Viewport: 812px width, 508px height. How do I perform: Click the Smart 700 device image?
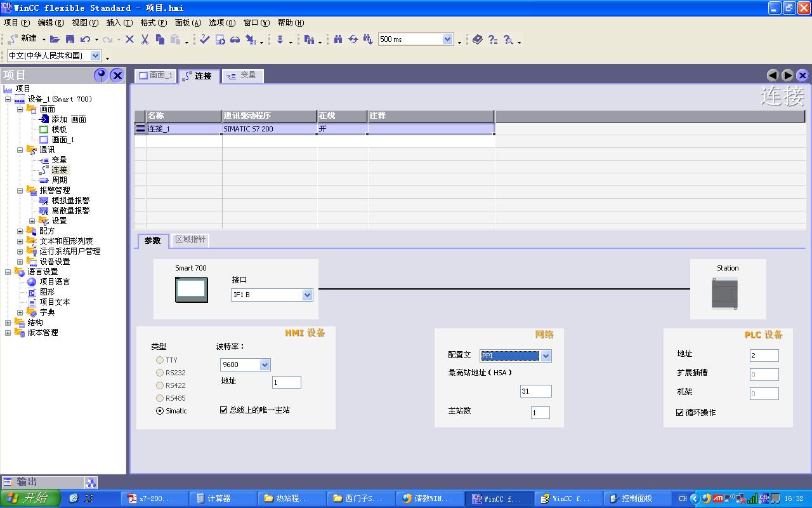click(191, 290)
